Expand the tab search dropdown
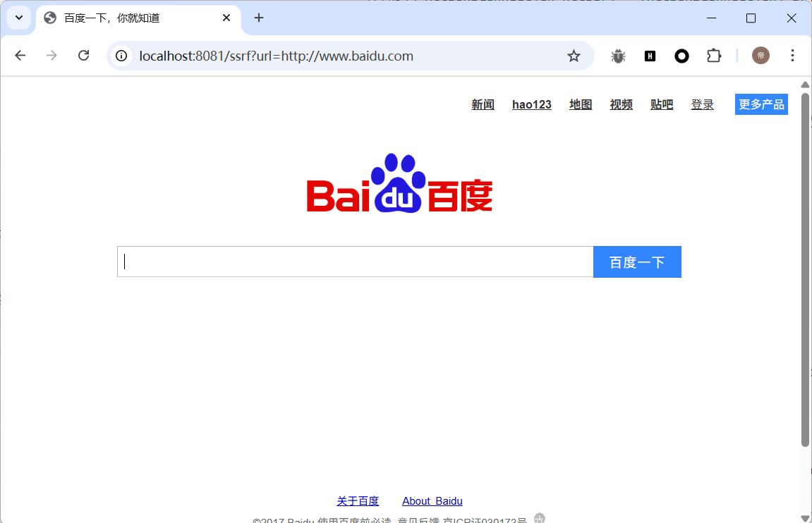 click(x=19, y=18)
